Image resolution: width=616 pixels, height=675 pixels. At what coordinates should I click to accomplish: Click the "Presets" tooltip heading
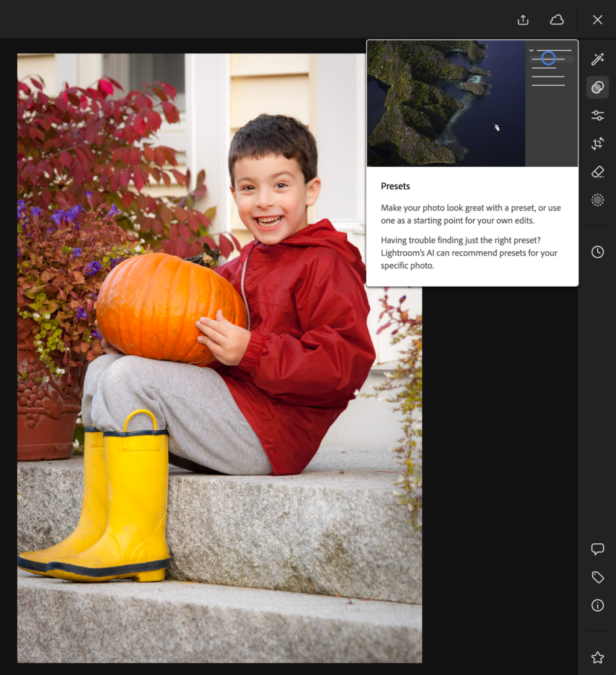[x=395, y=186]
